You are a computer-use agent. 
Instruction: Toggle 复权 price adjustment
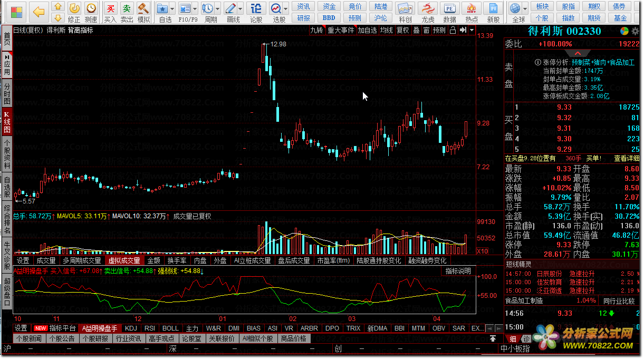point(403,30)
